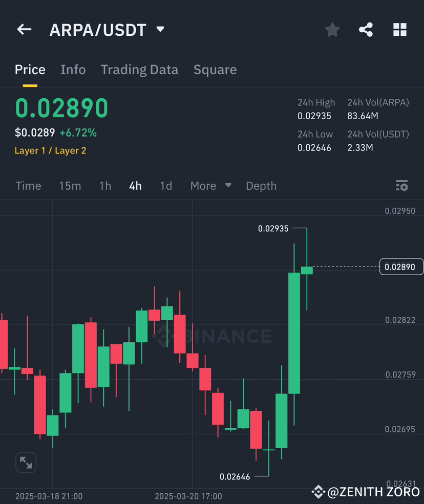Collapse the trading pair chevron
Viewport: 424px width, 504px height.
(x=159, y=30)
